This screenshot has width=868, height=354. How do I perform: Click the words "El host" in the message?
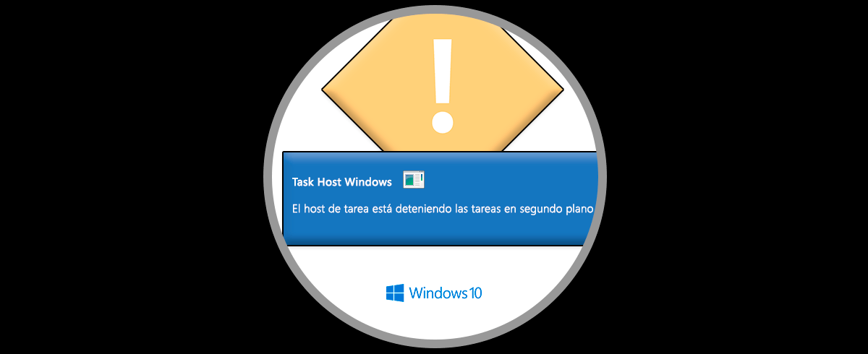coord(309,209)
